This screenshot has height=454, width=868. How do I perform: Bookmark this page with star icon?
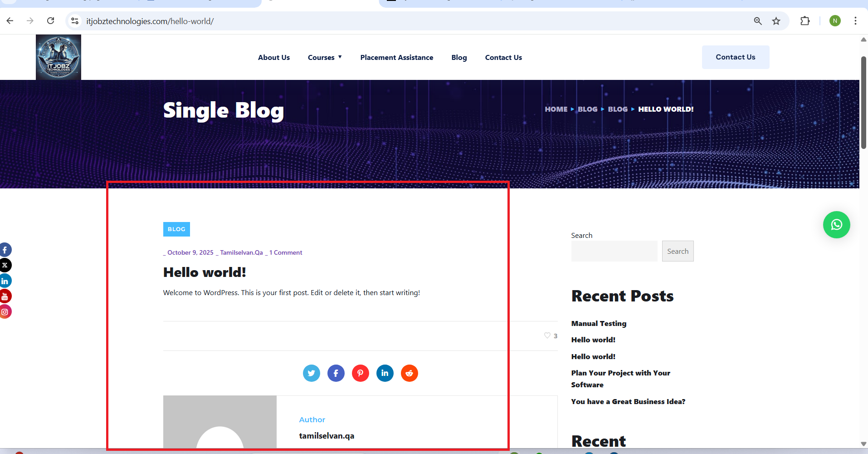[776, 21]
